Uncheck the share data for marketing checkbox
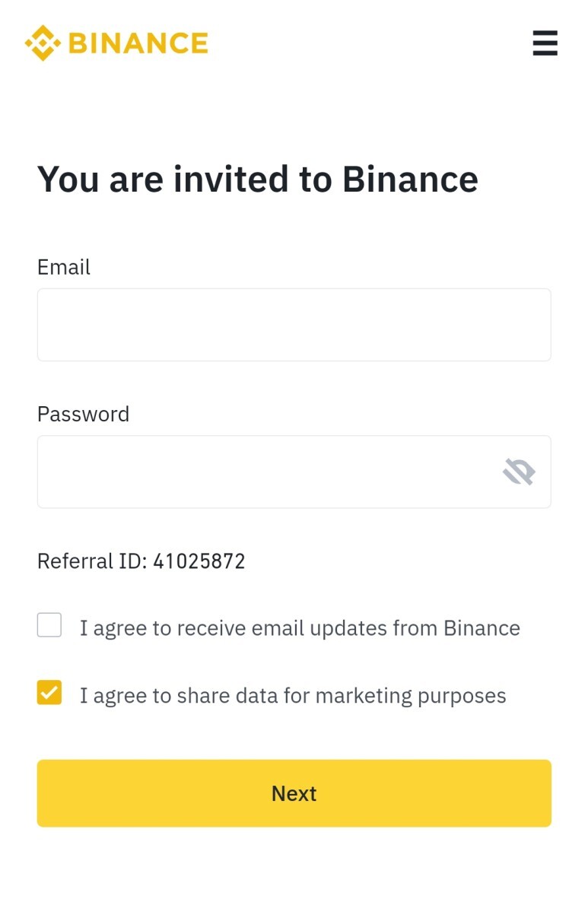This screenshot has width=588, height=899. pos(49,692)
